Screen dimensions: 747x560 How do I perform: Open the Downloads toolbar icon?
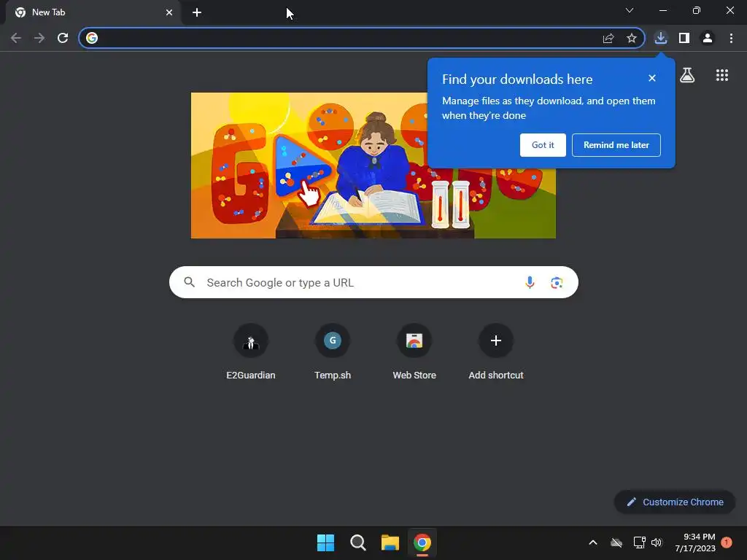pos(661,38)
